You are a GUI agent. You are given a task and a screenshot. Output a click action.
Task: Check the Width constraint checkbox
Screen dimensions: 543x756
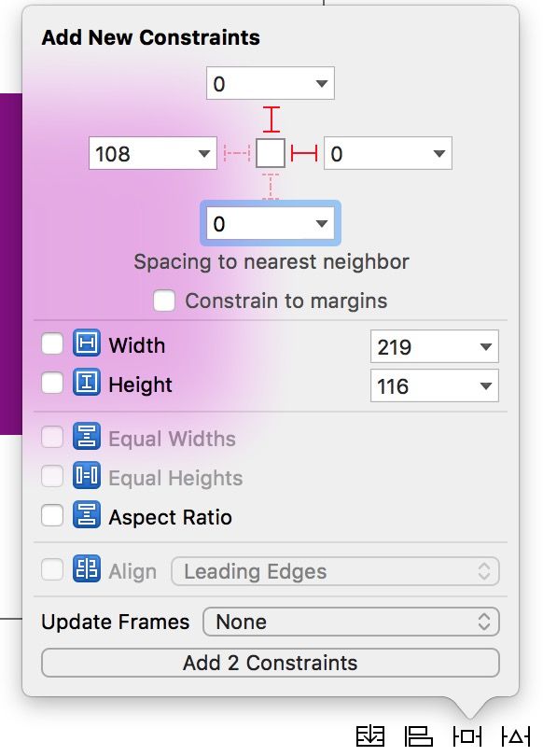point(52,344)
